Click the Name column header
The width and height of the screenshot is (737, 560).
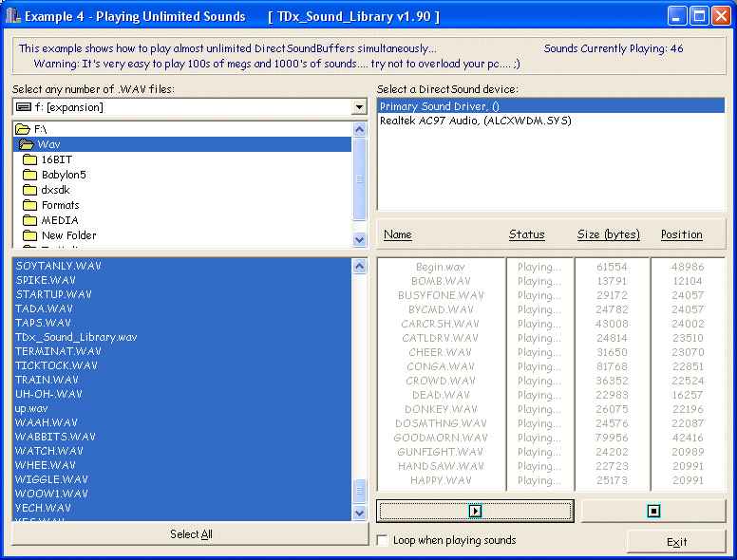coord(398,234)
